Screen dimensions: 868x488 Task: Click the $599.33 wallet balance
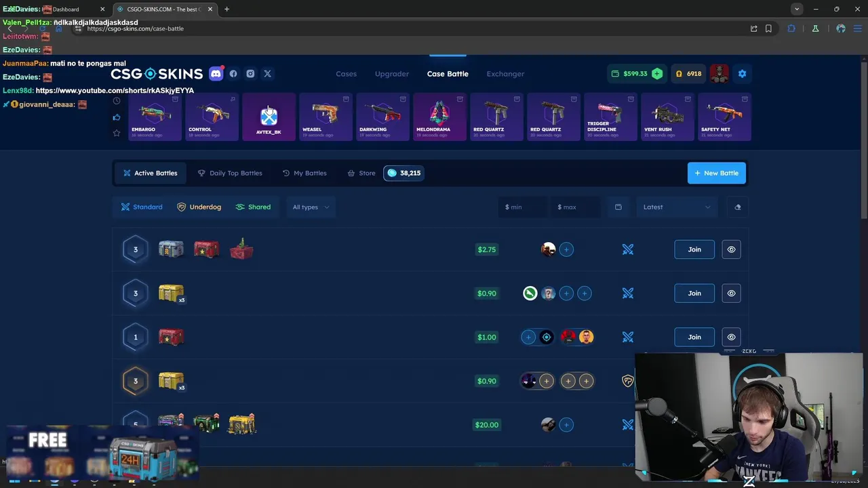629,74
